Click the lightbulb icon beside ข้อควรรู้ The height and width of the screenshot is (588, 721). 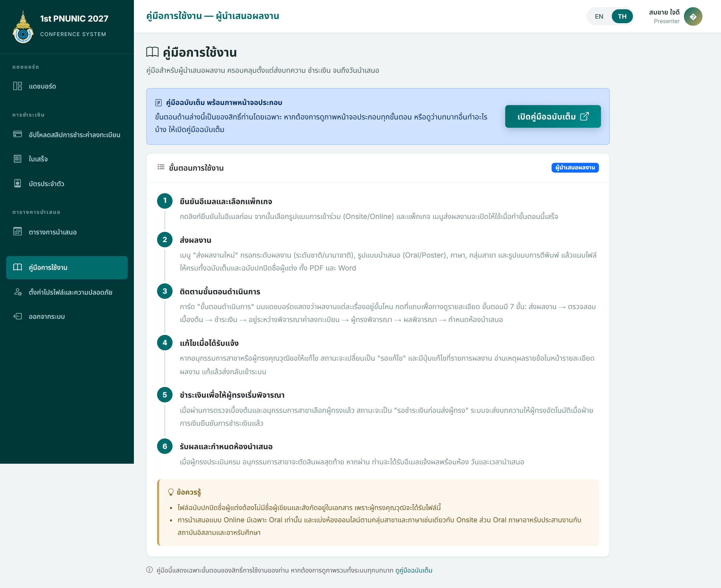pyautogui.click(x=171, y=492)
